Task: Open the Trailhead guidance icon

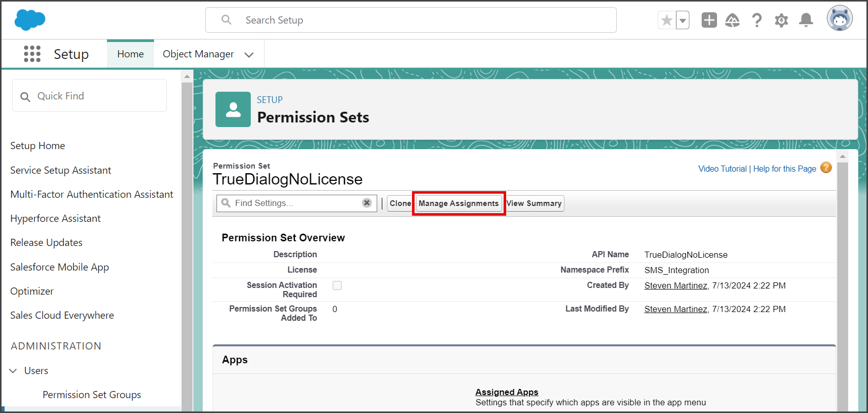Action: (732, 20)
